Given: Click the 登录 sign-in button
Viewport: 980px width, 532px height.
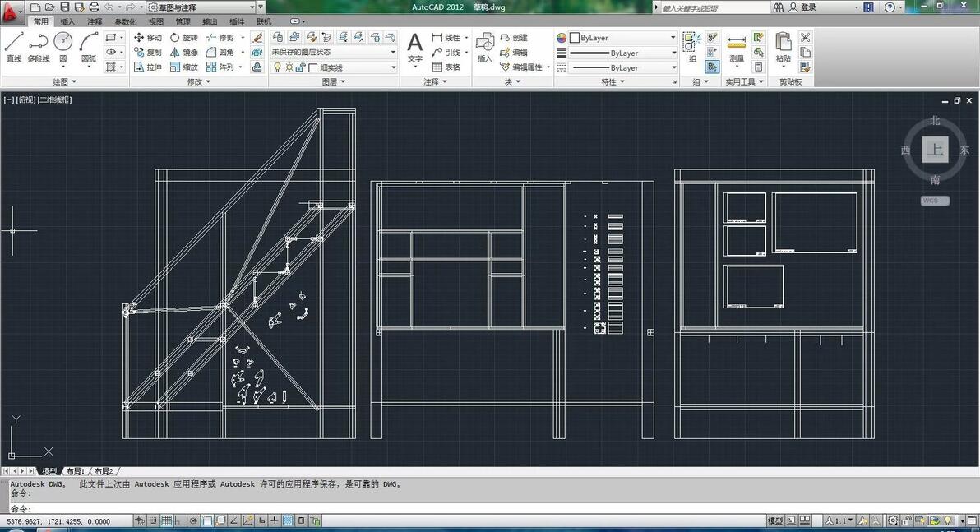Looking at the screenshot, I should tap(802, 7).
